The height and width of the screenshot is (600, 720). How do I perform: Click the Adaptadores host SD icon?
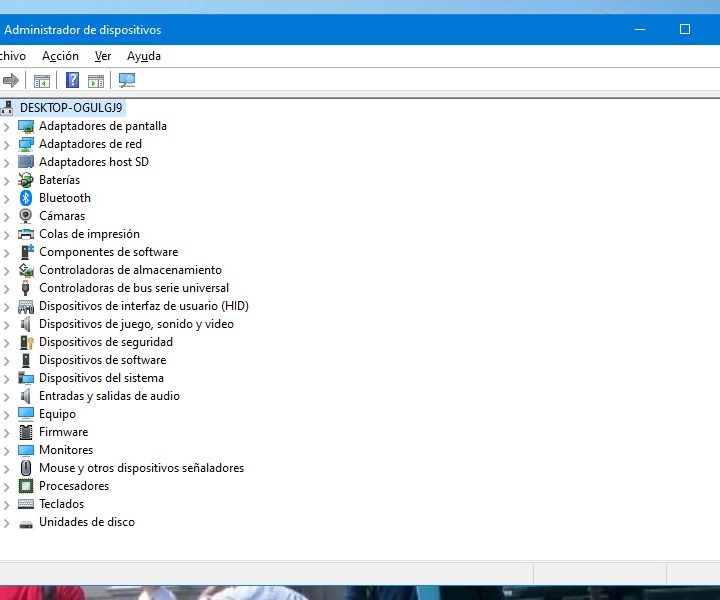click(x=26, y=162)
